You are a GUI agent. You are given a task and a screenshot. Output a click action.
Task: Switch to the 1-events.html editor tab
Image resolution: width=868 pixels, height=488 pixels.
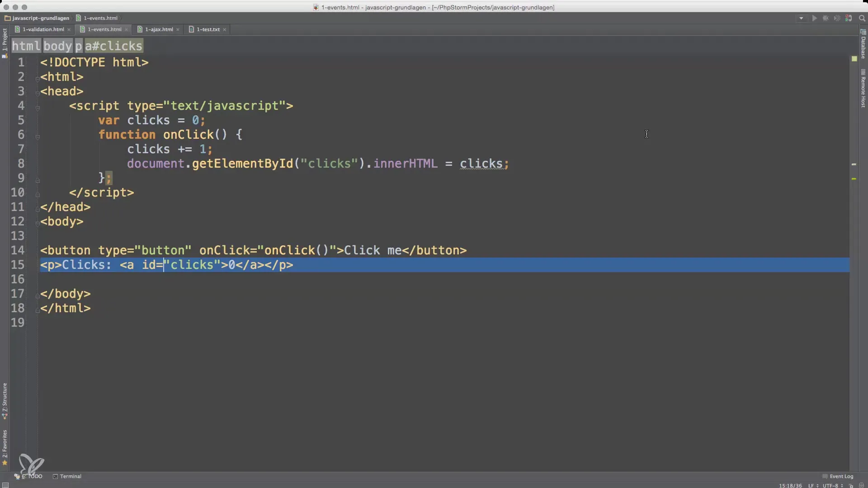(104, 29)
